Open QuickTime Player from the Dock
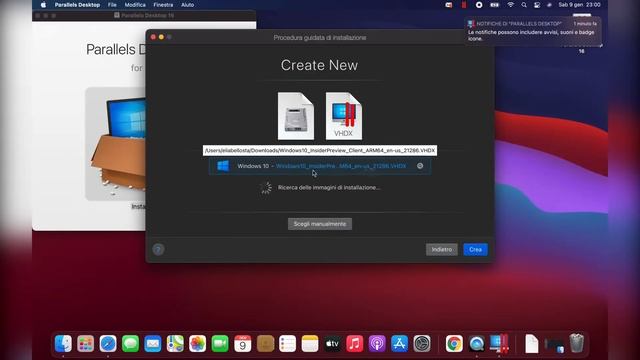The image size is (640, 360). coord(476,344)
